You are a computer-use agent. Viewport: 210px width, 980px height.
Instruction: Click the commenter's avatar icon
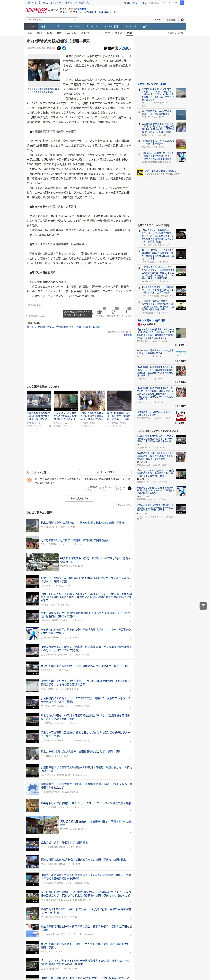coord(29,480)
